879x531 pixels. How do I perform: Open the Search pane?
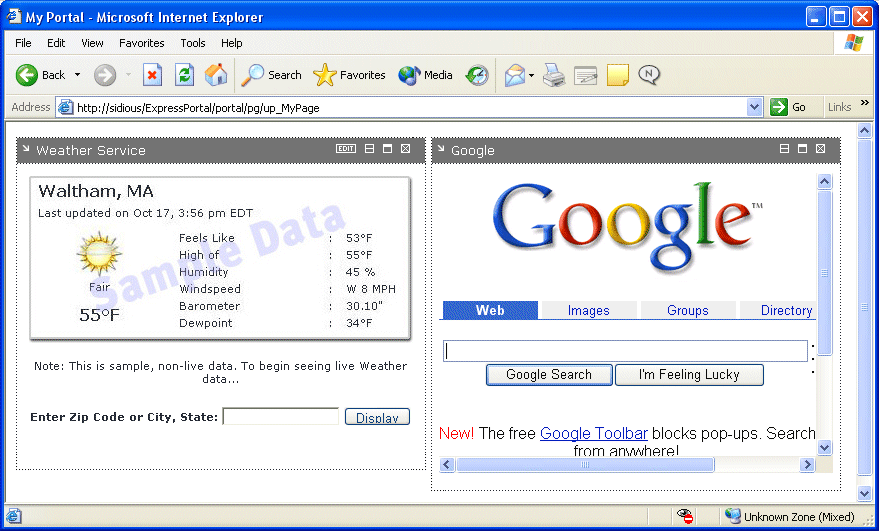(x=271, y=75)
